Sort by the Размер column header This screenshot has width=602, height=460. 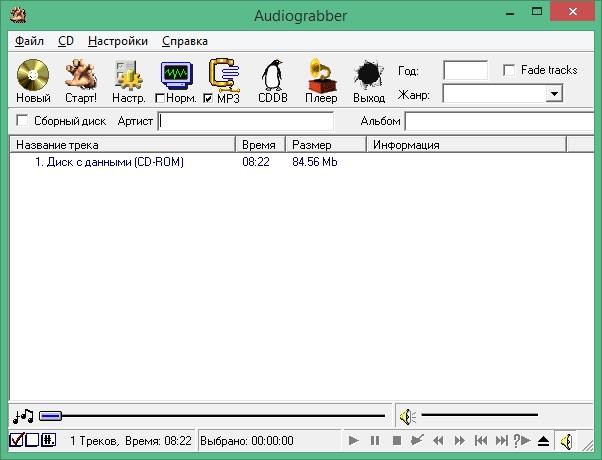tap(326, 145)
